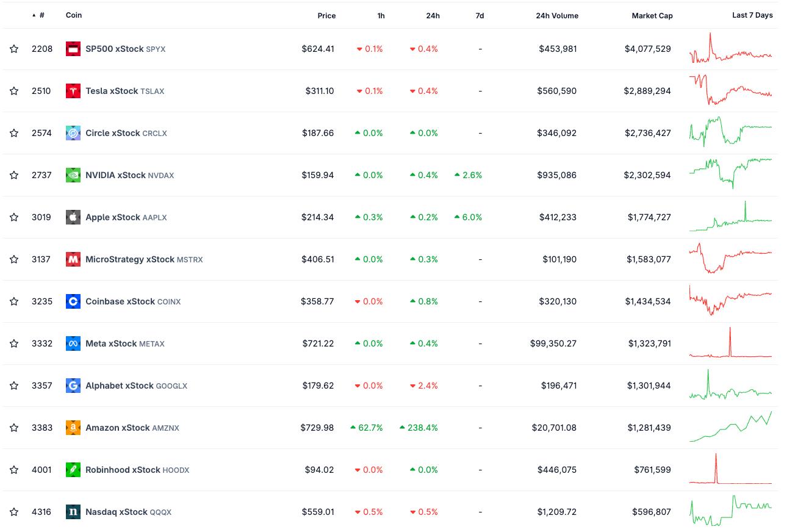Open Robinhood xStock HOODX page

click(x=137, y=470)
